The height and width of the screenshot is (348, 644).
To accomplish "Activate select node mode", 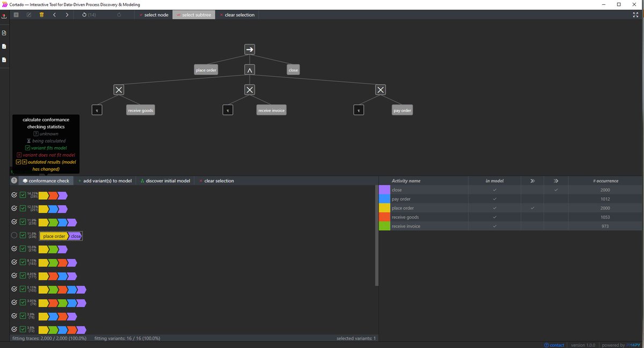I will pos(153,15).
